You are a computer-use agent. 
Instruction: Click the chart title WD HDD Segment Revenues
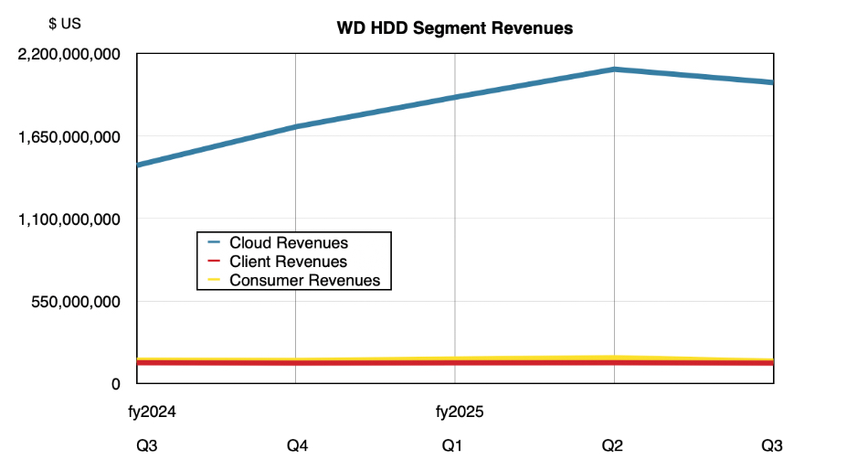(x=454, y=28)
